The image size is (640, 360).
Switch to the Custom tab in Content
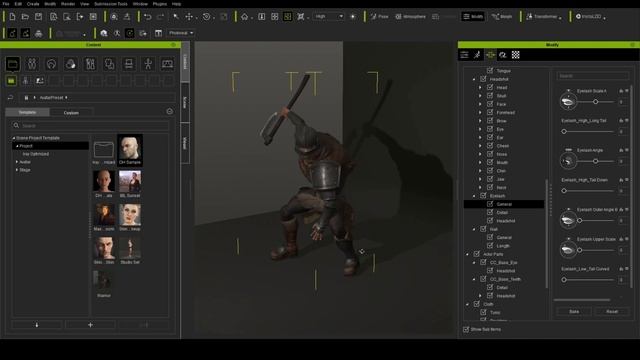click(71, 112)
